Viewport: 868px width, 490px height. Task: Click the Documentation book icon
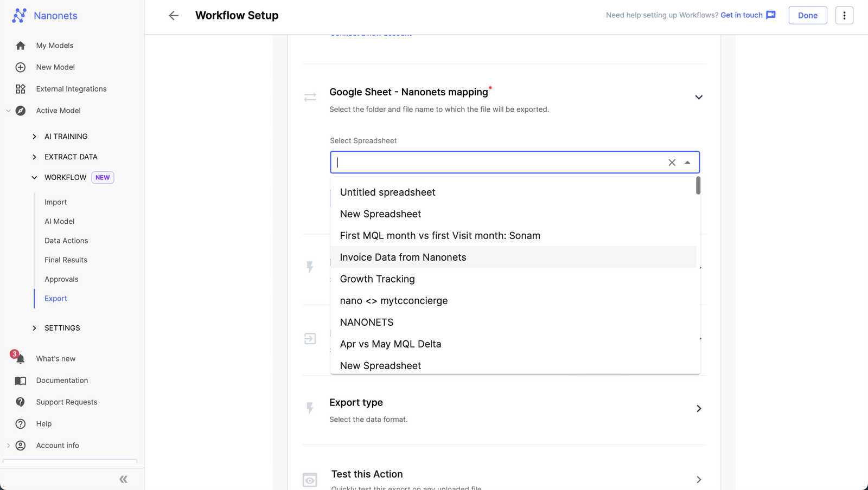[21, 381]
